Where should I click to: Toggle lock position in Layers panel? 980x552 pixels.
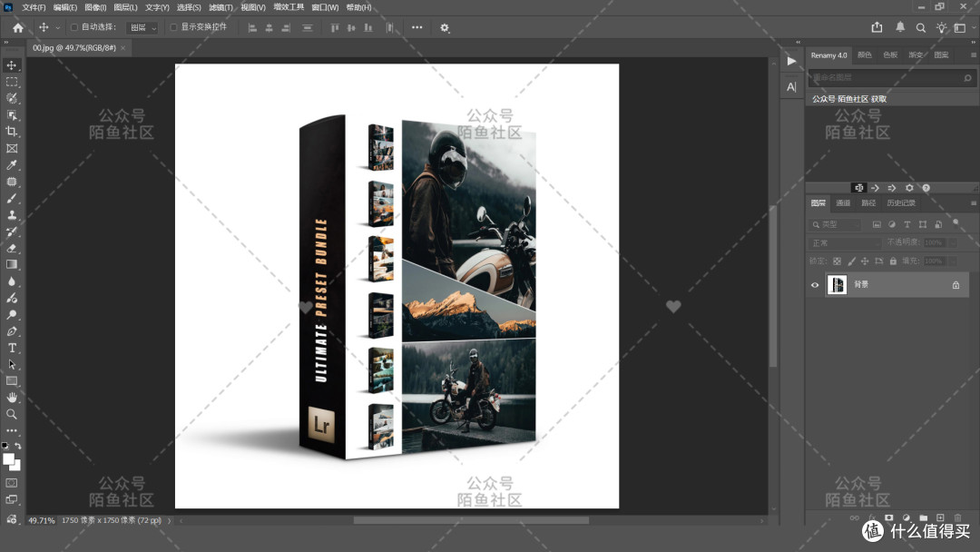(x=865, y=261)
